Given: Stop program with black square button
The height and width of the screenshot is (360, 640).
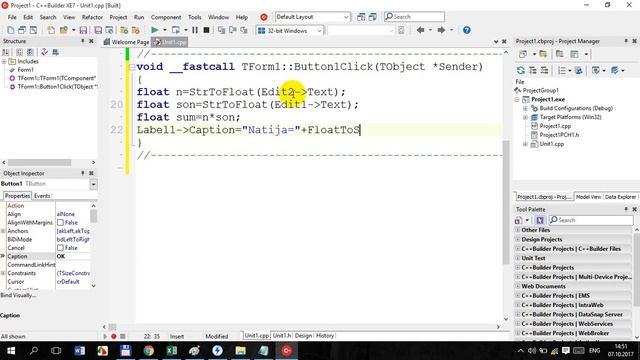Looking at the screenshot, I should pyautogui.click(x=207, y=30).
